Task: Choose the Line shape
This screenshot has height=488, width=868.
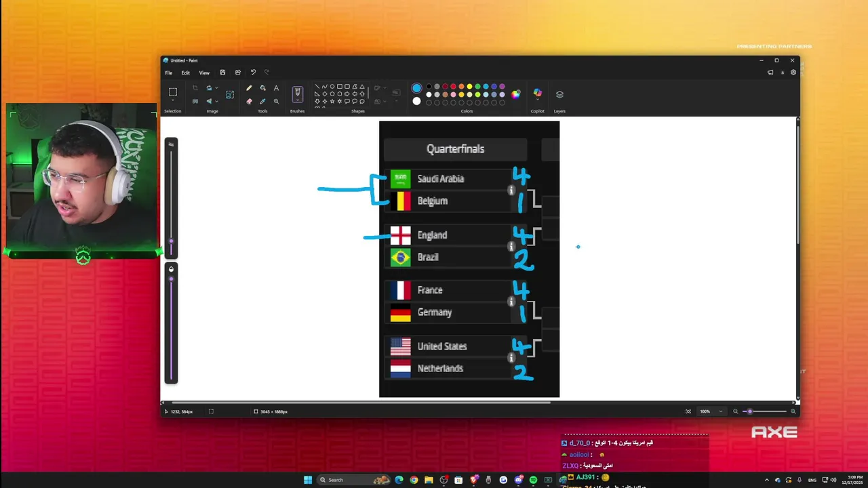Action: click(317, 86)
